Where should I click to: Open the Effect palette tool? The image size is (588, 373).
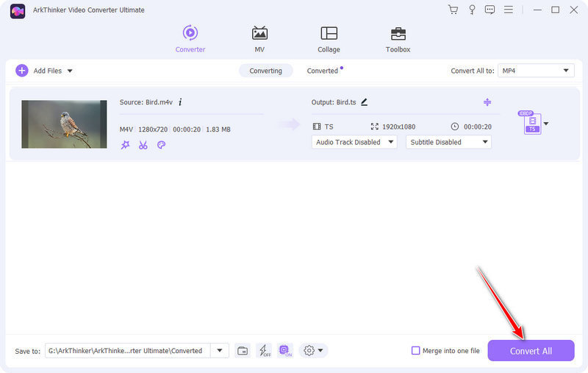(161, 145)
